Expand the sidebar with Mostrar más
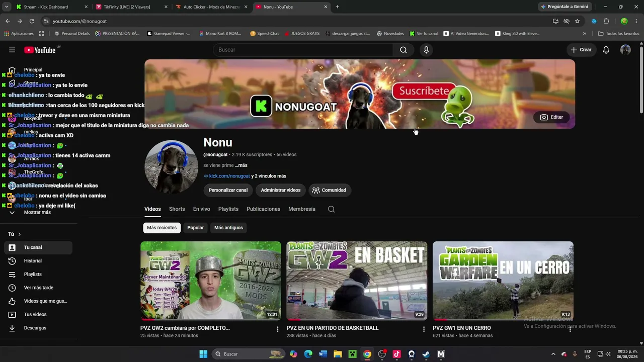 pyautogui.click(x=38, y=212)
